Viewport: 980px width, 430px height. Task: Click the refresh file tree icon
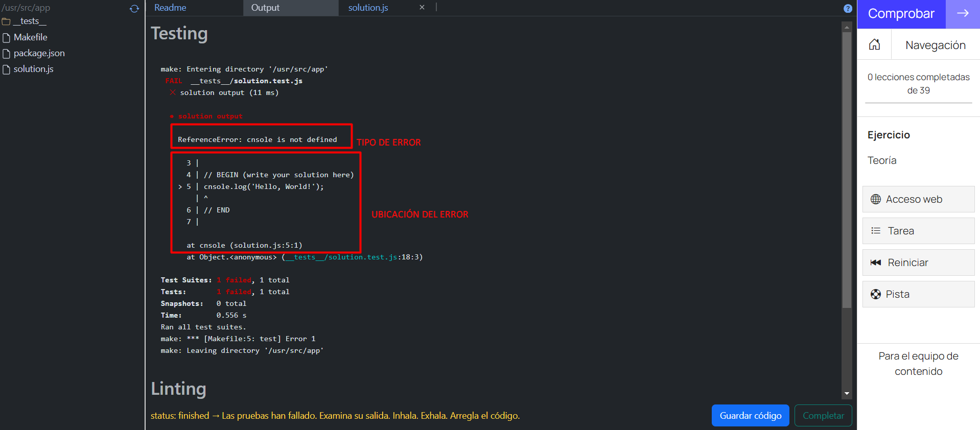tap(134, 9)
